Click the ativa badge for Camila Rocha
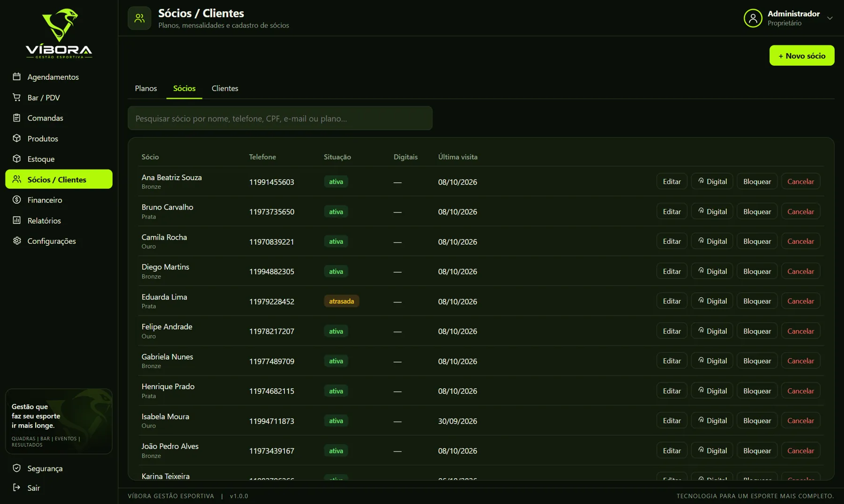 coord(336,241)
